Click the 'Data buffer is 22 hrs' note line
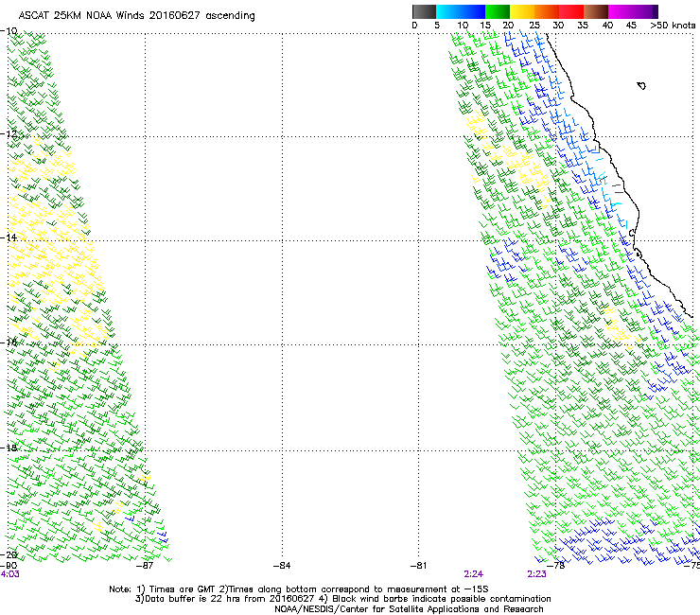The width and height of the screenshot is (700, 615). tap(342, 599)
